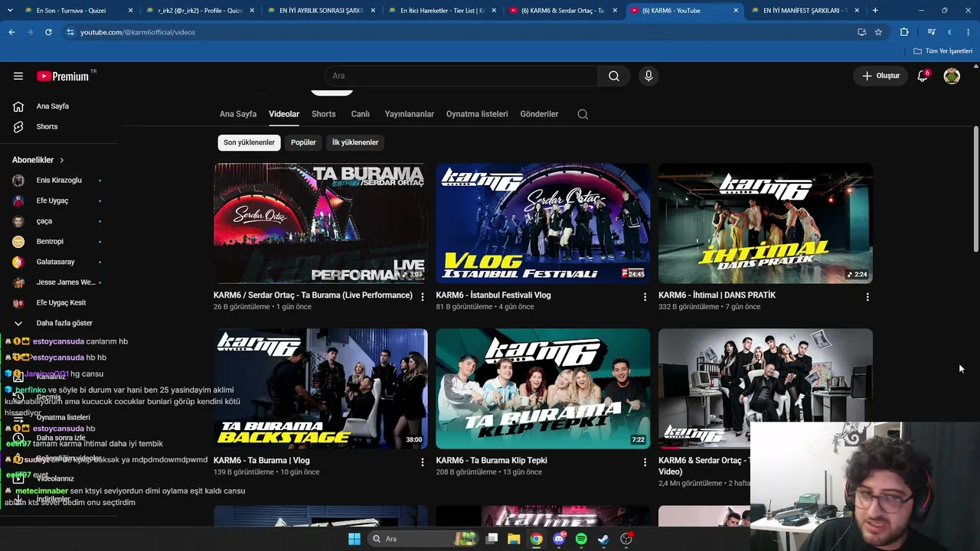Launch File Explorer from the taskbar
Image resolution: width=980 pixels, height=551 pixels.
click(514, 539)
